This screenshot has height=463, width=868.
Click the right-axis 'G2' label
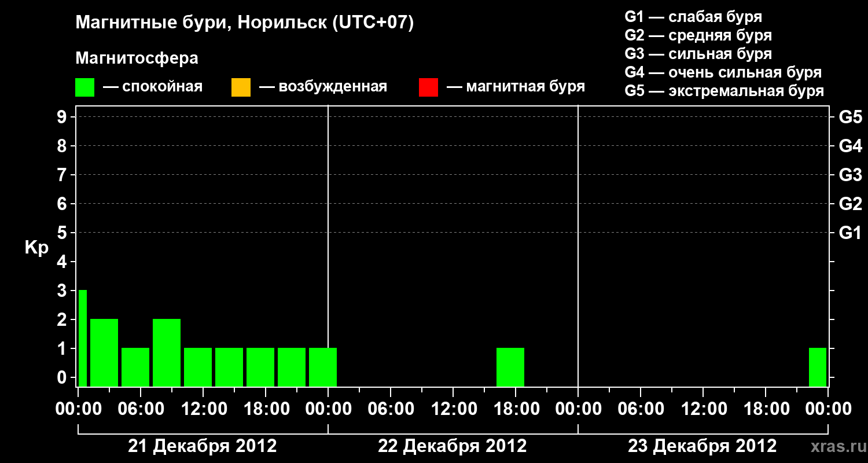pyautogui.click(x=851, y=204)
